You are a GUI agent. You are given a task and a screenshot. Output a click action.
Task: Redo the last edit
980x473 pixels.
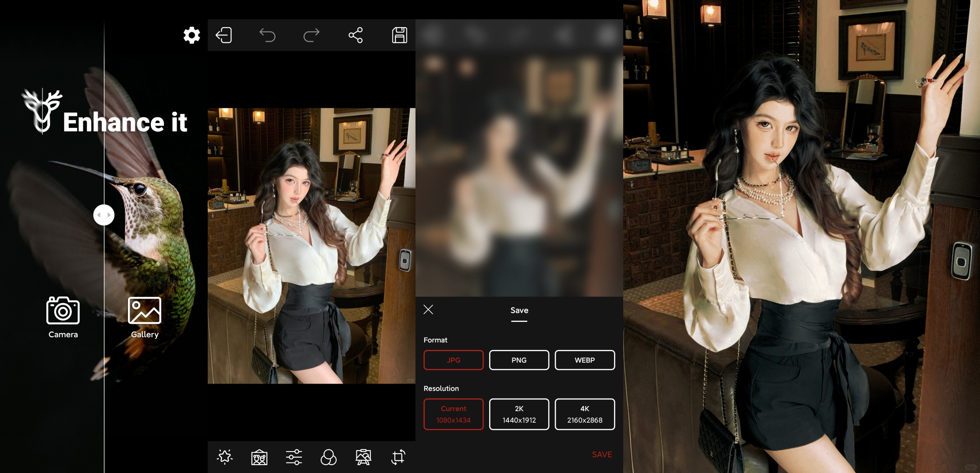pos(311,35)
